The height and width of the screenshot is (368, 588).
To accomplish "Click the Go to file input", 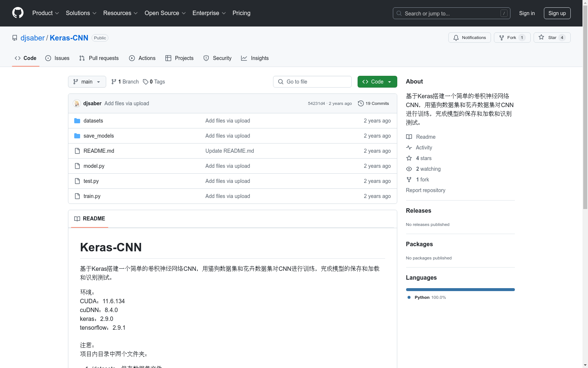I will (312, 82).
